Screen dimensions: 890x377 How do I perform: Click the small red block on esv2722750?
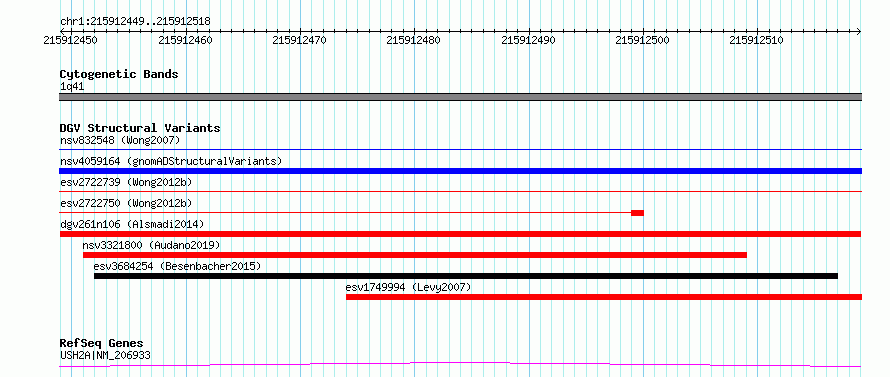pyautogui.click(x=637, y=213)
